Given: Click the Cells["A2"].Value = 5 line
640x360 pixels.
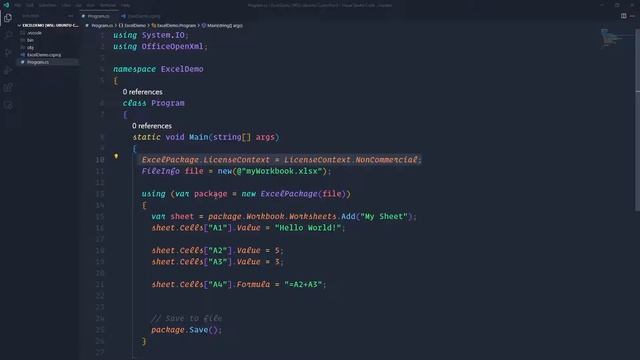Looking at the screenshot, I should pyautogui.click(x=217, y=250).
